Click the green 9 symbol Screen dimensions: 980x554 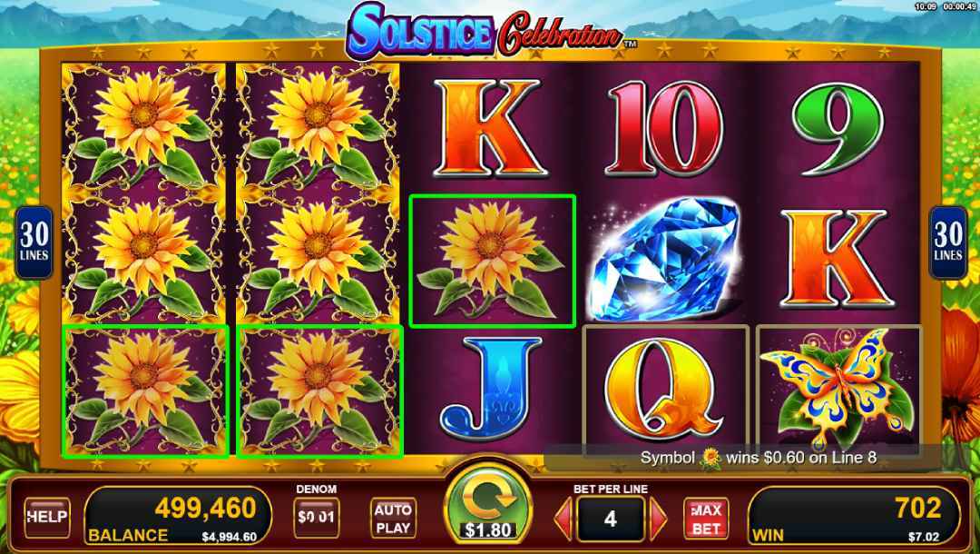pos(838,129)
